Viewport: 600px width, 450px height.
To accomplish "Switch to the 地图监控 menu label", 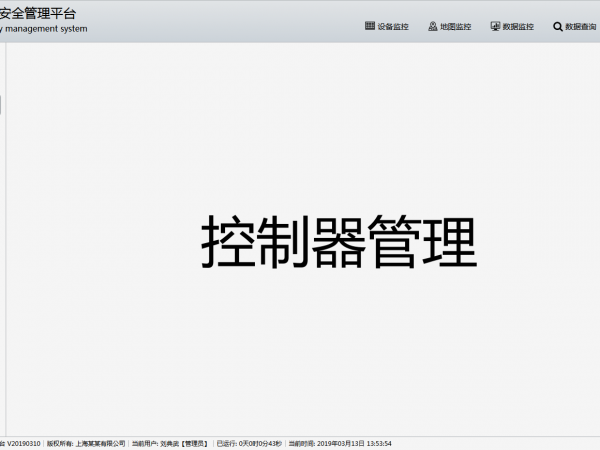I will point(455,26).
